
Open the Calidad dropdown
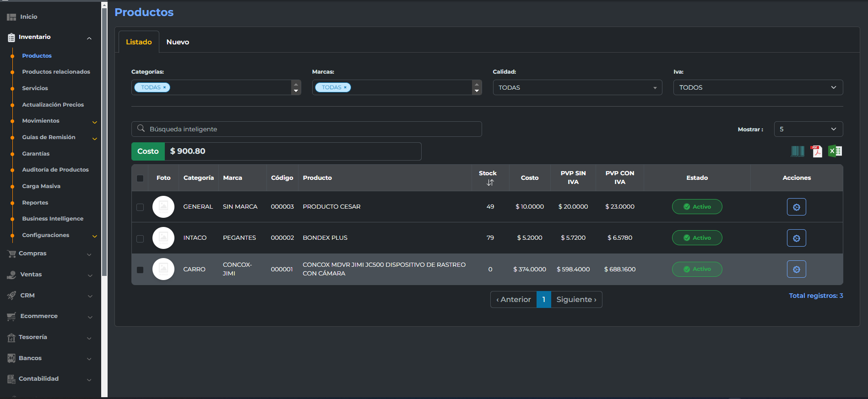[577, 87]
